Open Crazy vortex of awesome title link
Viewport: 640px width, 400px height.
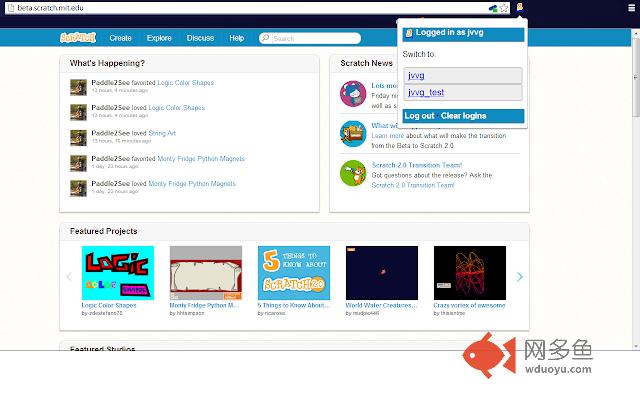click(469, 305)
